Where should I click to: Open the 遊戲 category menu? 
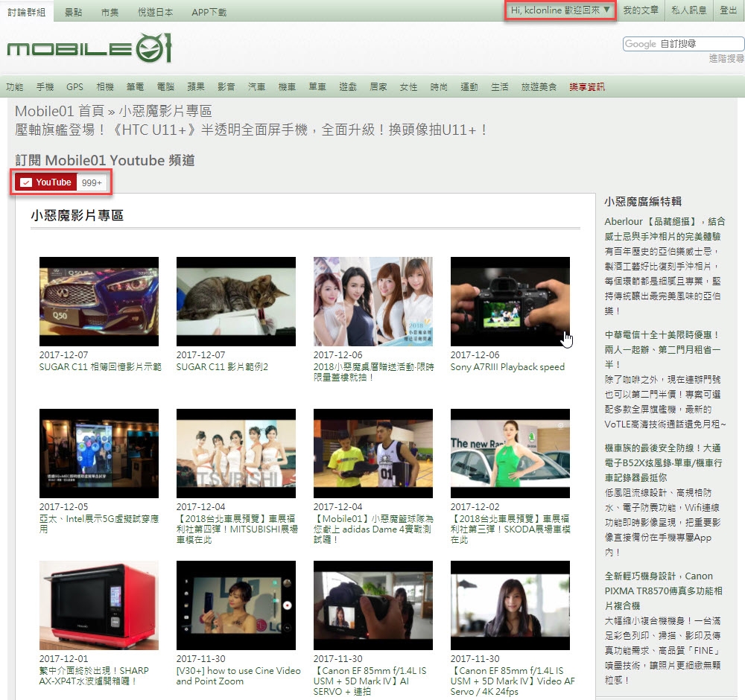pos(348,87)
